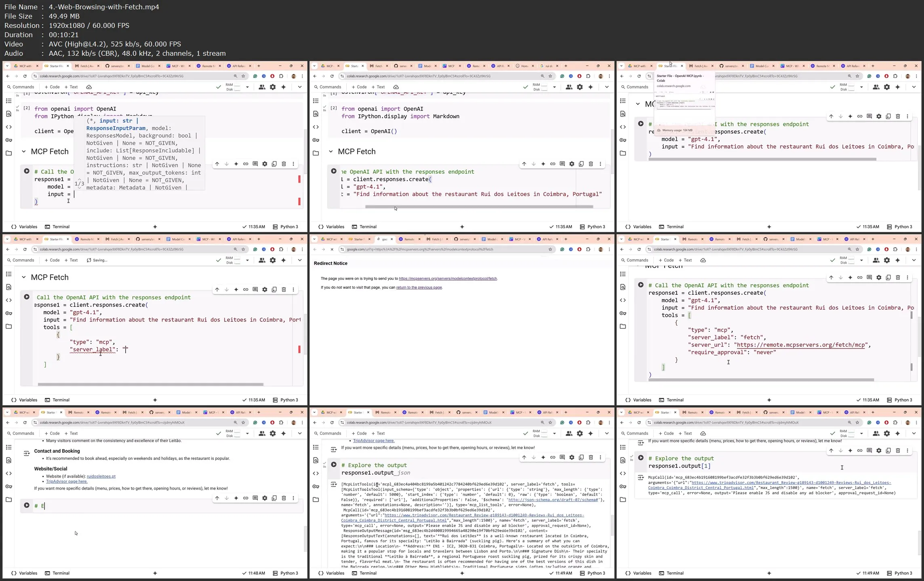Switch to the 'Starter' tab in Redirect Notice window
924x581 pixels.
[359, 239]
